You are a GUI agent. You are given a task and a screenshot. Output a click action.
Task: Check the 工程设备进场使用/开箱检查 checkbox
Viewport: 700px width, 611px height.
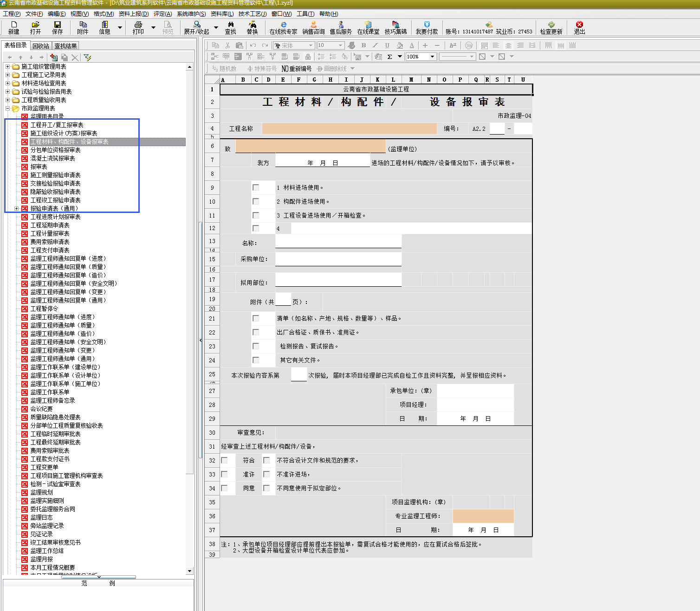tap(256, 215)
